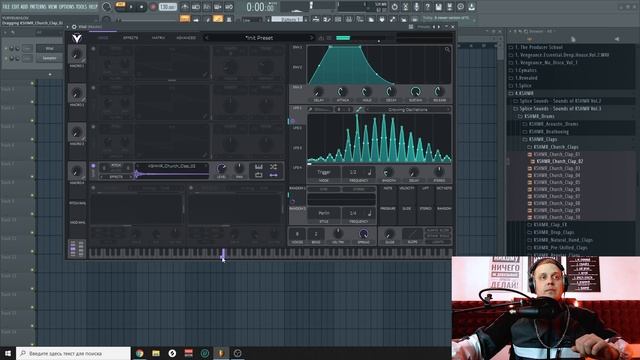Click the tempo 130 BPM field
The image size is (640, 360).
(167, 7)
